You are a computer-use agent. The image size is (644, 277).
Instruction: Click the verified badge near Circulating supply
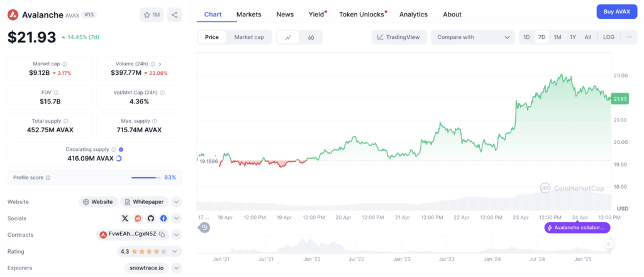121,150
